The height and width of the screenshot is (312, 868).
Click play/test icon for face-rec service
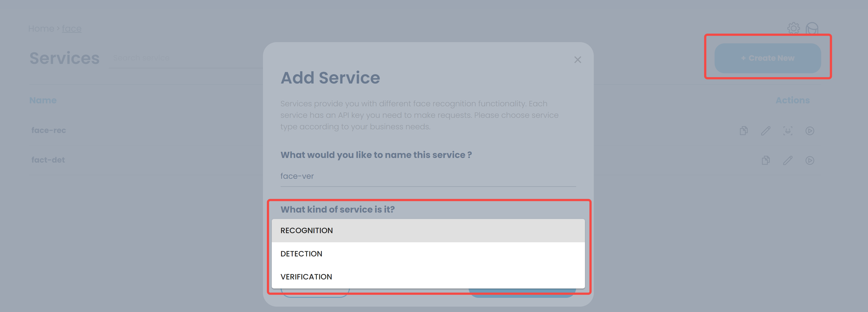(810, 131)
